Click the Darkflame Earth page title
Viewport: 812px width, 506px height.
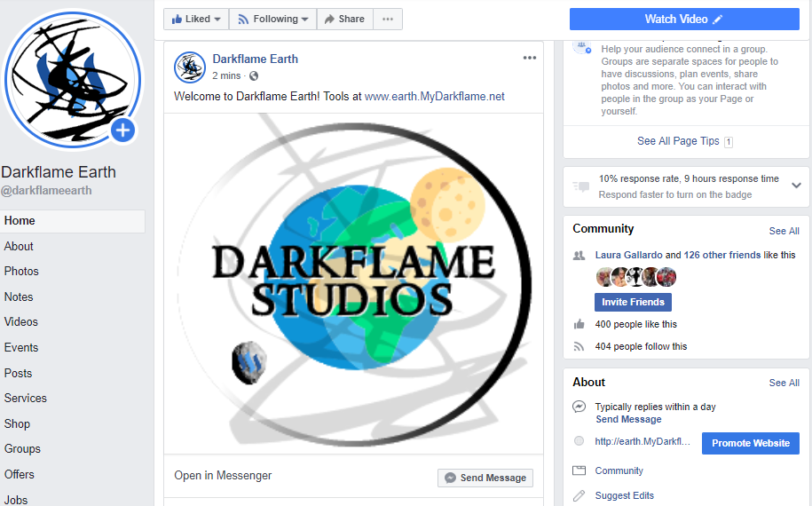pyautogui.click(x=59, y=172)
